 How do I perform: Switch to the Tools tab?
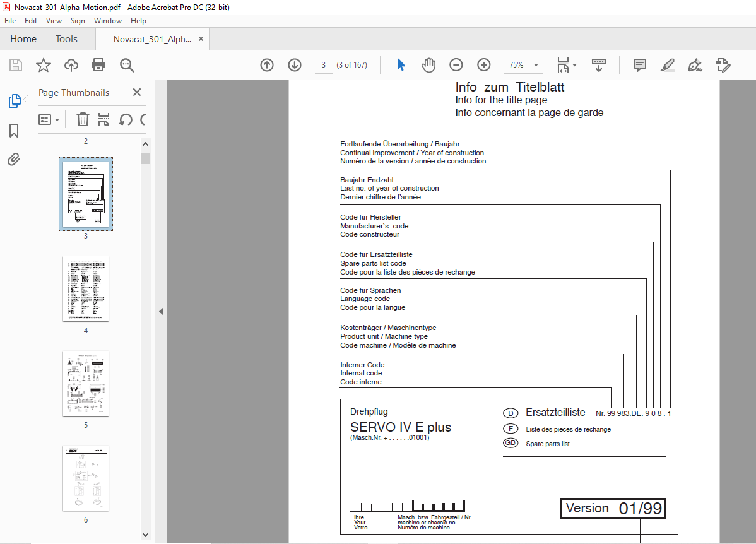click(66, 39)
